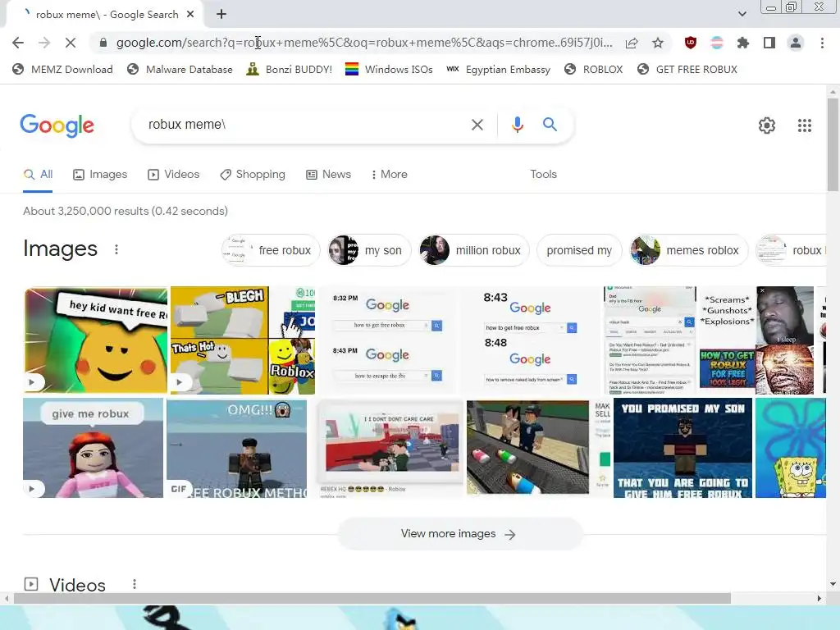Click the vertical scrollbar thumb

point(833,144)
